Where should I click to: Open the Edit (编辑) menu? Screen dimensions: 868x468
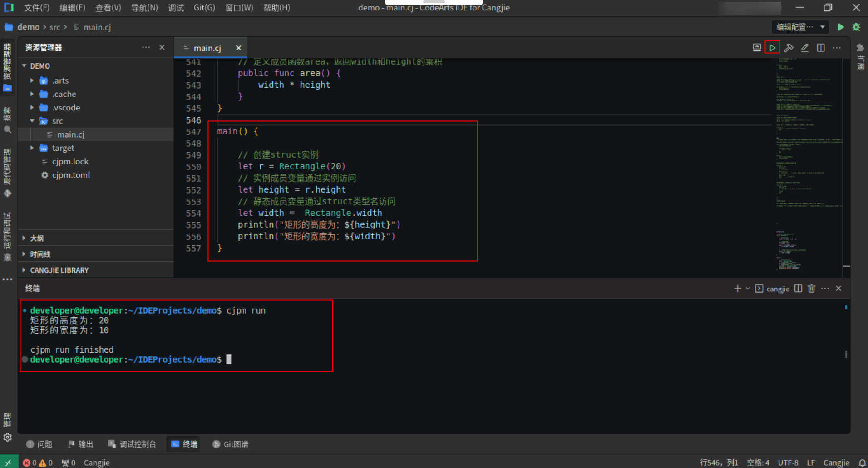point(72,8)
